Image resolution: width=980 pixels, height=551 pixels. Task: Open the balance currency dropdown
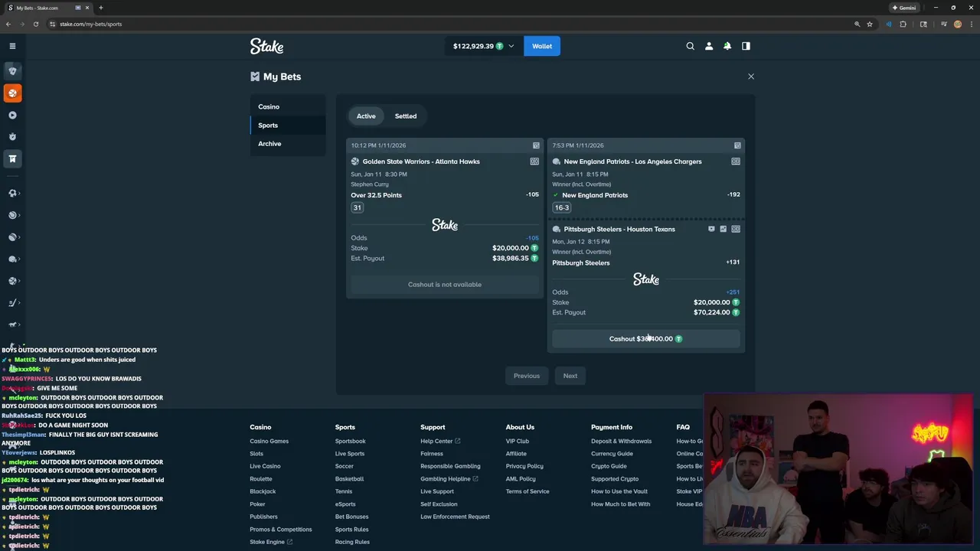point(484,46)
